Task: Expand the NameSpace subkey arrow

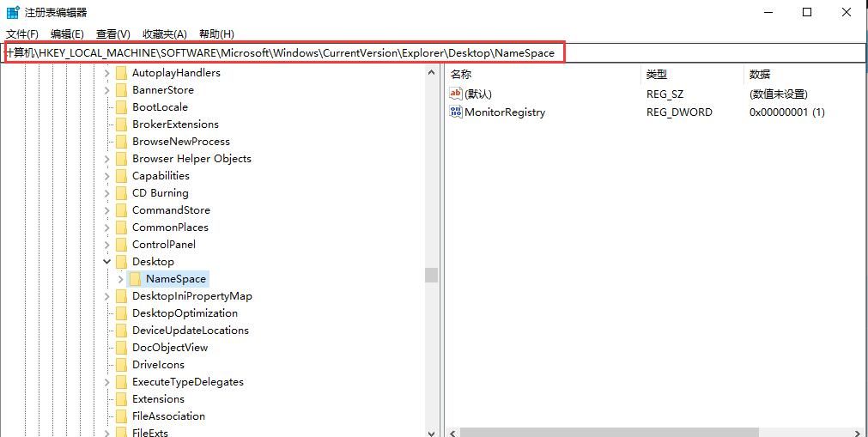Action: pos(120,279)
